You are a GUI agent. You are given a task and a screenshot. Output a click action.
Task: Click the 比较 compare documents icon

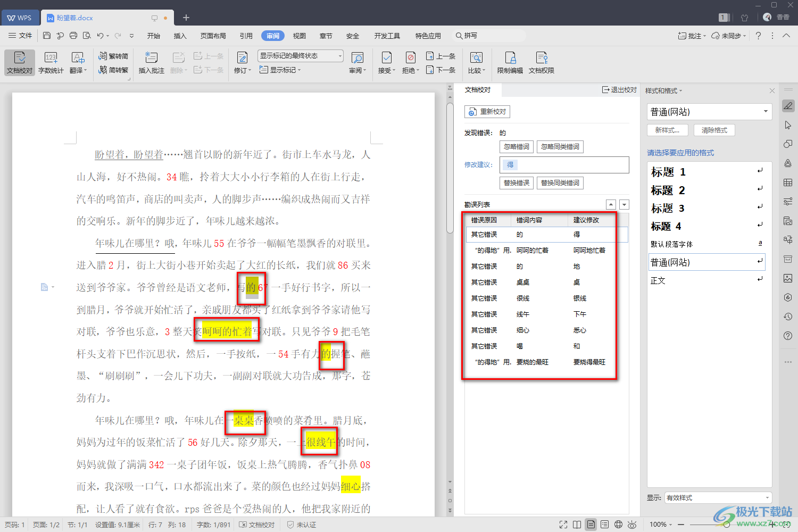click(476, 62)
